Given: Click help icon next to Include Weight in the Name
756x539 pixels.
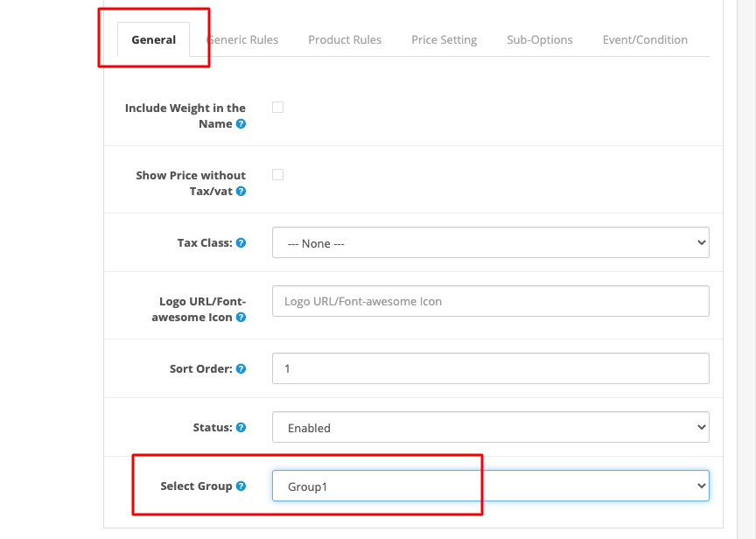Looking at the screenshot, I should coord(241,124).
